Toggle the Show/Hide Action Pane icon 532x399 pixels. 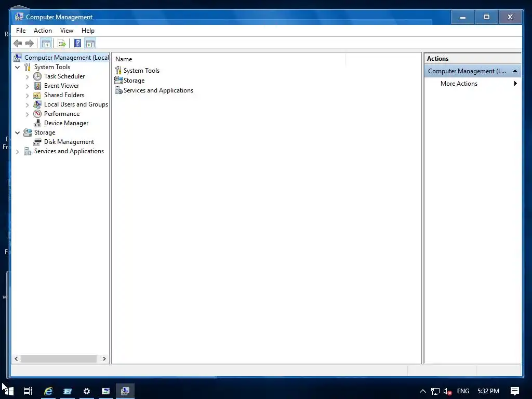(x=90, y=44)
